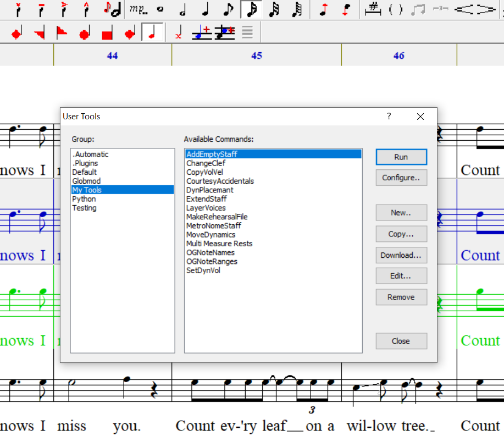Screen dimensions: 504x447
Task: Open Edit... for the selected command
Action: pyautogui.click(x=401, y=276)
